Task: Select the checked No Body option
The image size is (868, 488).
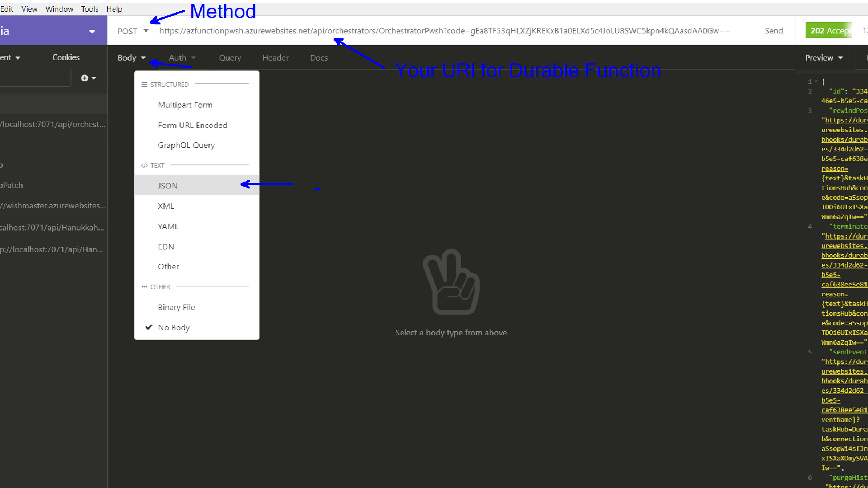Action: click(x=174, y=328)
